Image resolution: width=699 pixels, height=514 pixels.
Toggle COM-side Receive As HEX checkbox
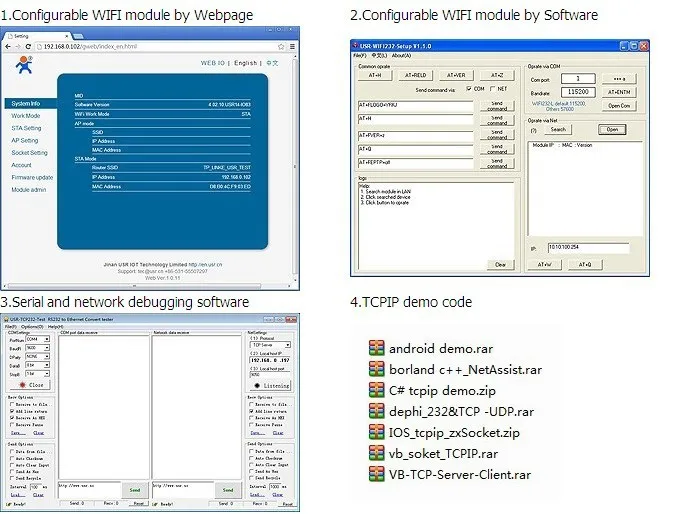pos(12,418)
